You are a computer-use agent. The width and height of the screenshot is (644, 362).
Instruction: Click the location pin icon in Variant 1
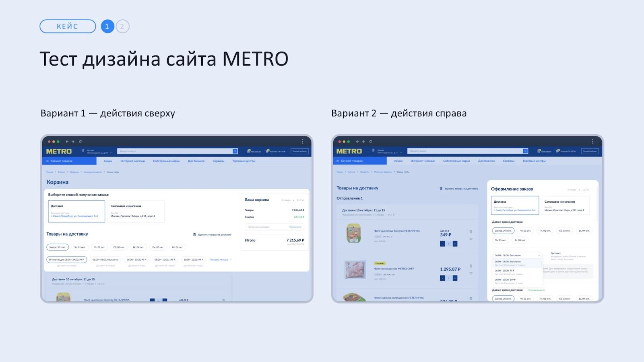pos(83,151)
